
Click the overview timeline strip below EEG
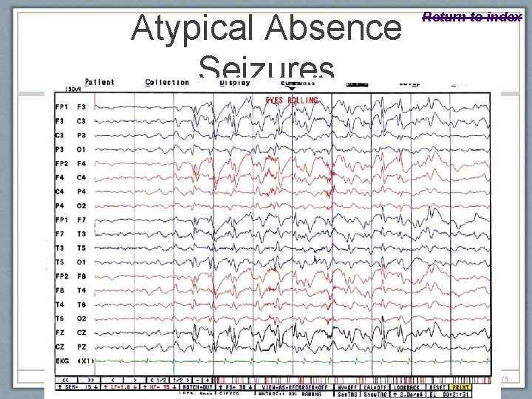coord(352,380)
